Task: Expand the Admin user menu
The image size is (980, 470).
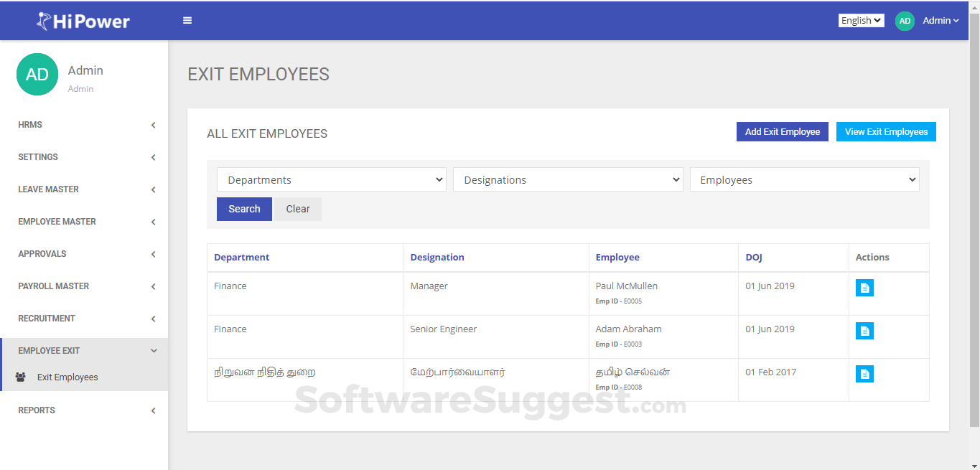Action: [x=941, y=21]
